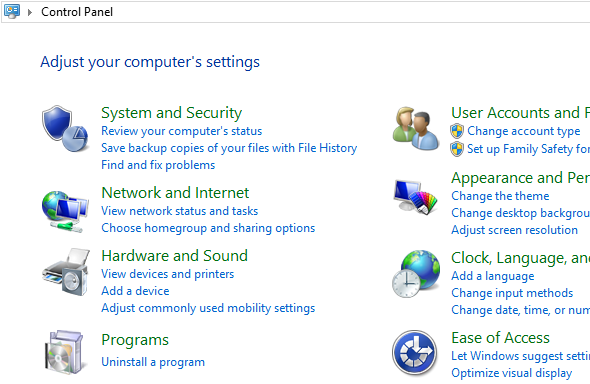This screenshot has width=590, height=384.
Task: Click Add a language link
Action: click(493, 276)
